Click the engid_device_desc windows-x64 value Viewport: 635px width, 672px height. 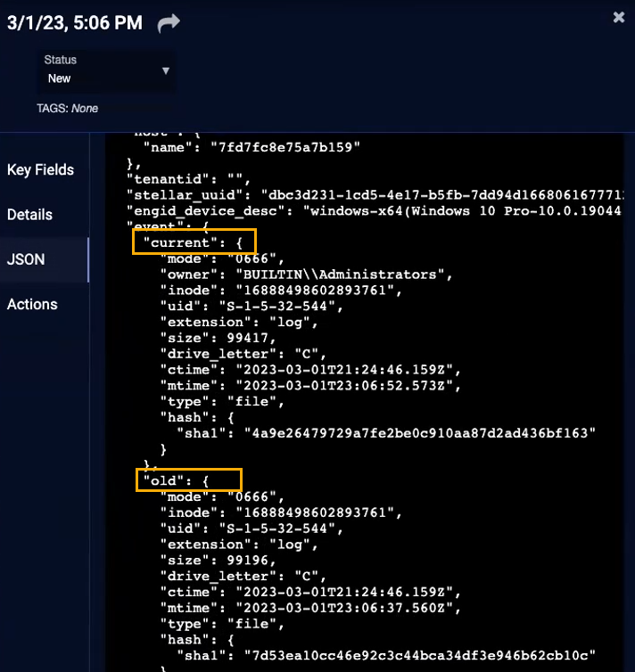(464, 210)
